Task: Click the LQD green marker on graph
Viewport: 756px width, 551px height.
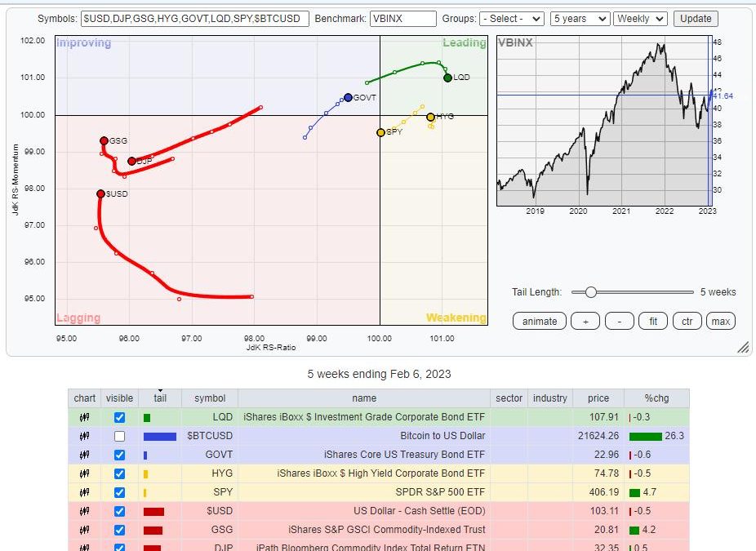Action: click(x=447, y=78)
